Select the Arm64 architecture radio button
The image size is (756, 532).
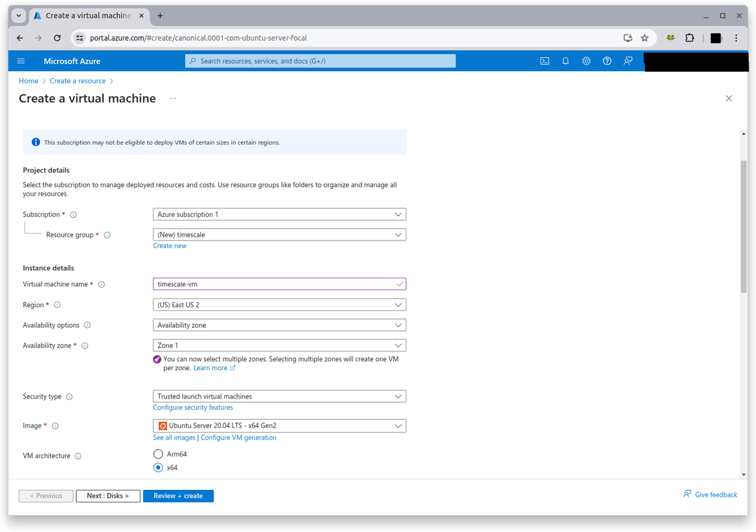(158, 453)
